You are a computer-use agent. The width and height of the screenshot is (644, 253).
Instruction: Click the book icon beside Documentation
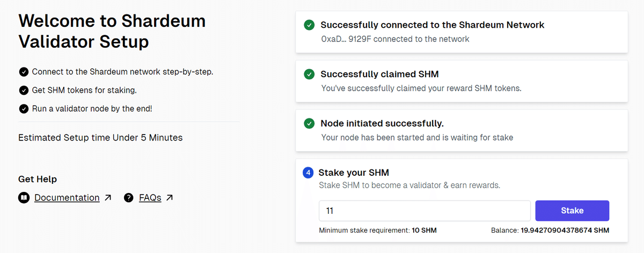24,198
